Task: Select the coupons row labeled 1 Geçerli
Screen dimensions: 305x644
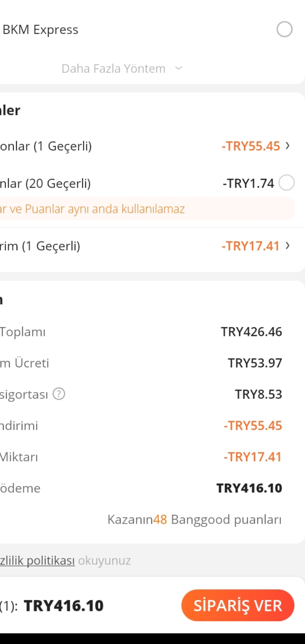Action: (46, 147)
